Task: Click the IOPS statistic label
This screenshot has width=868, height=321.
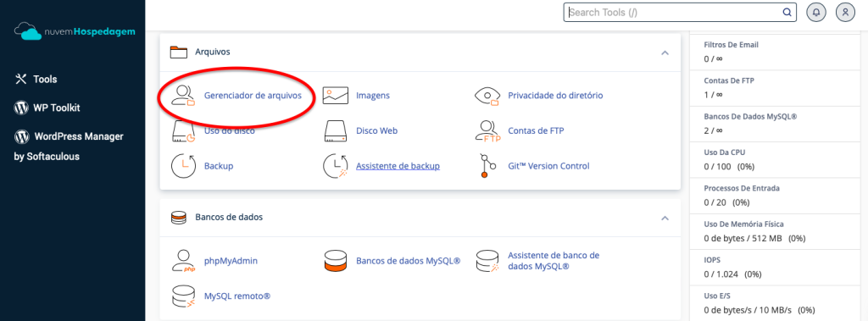Action: point(712,259)
